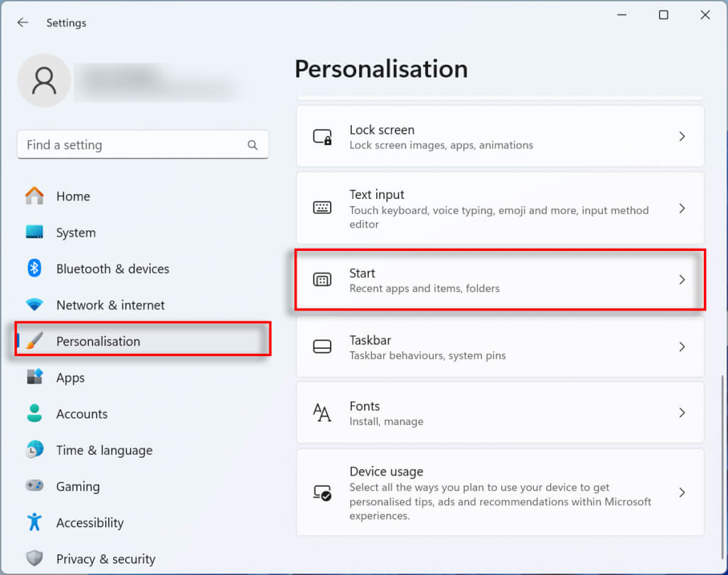Open the System settings section
Viewport: 728px width, 575px height.
(75, 232)
